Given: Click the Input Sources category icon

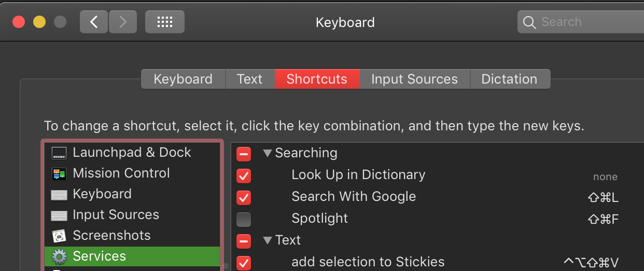Looking at the screenshot, I should click(59, 215).
